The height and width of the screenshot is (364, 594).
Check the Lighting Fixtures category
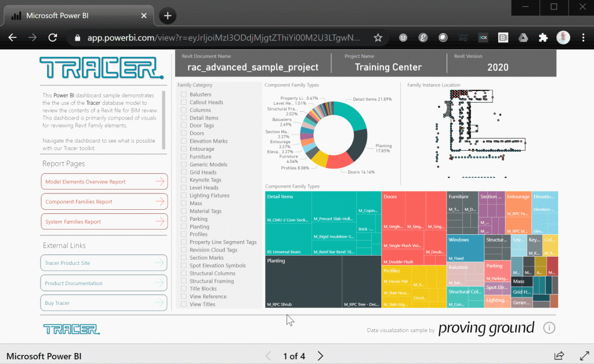click(184, 195)
